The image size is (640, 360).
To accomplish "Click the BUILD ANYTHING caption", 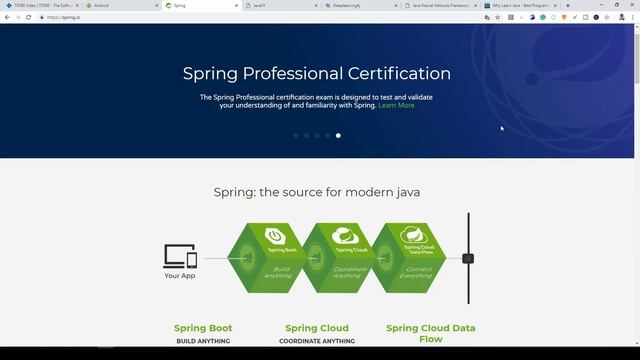I will point(203,341).
